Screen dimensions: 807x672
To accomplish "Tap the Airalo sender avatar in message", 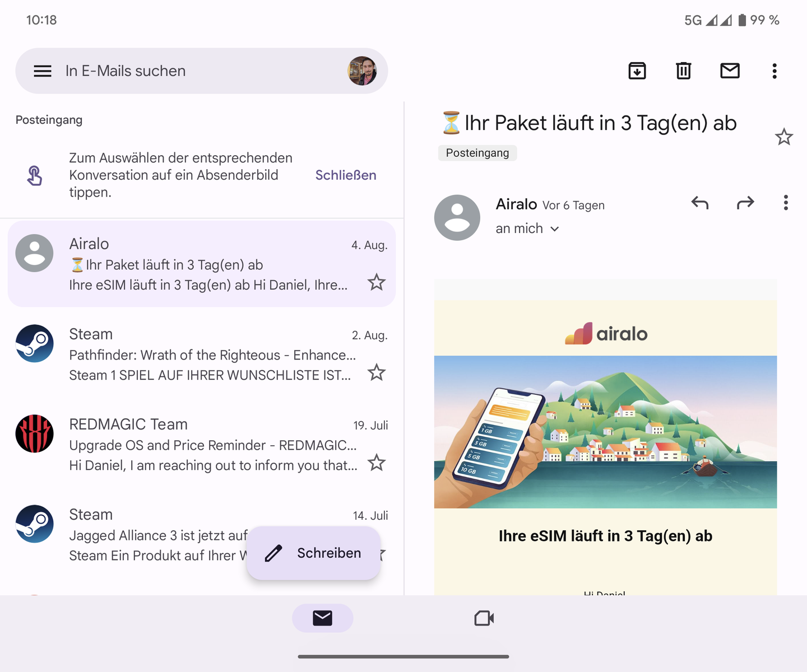I will click(x=457, y=218).
